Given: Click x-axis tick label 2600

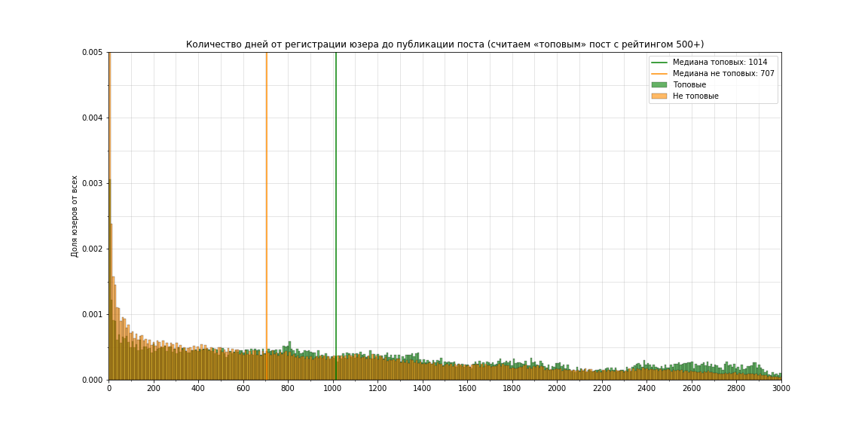Looking at the screenshot, I should coord(692,389).
